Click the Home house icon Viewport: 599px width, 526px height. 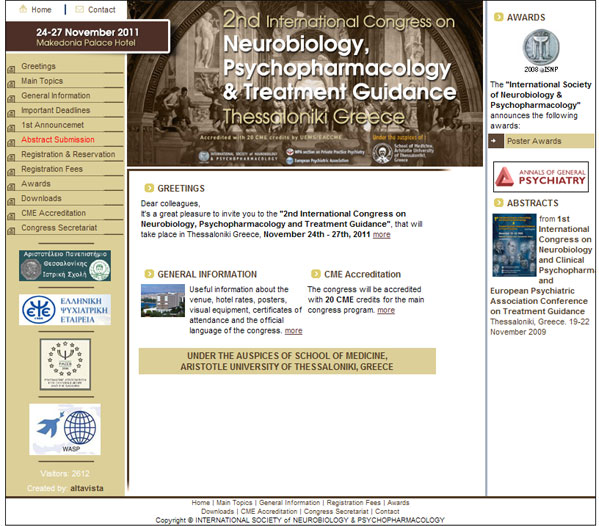[23, 9]
